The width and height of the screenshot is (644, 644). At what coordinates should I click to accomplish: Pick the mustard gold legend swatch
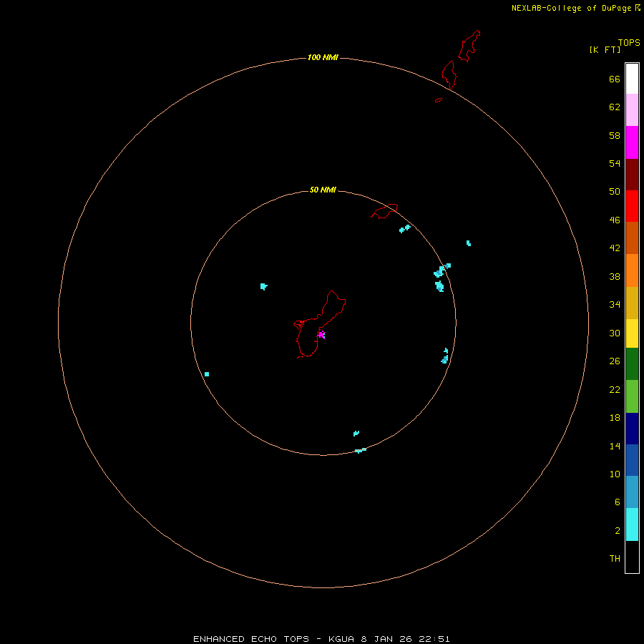point(632,303)
